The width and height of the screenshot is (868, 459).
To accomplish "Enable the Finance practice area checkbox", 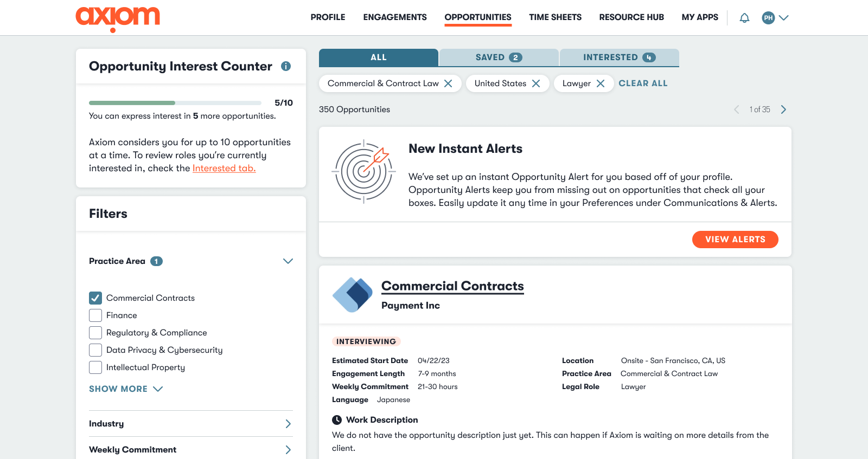I will pyautogui.click(x=95, y=315).
